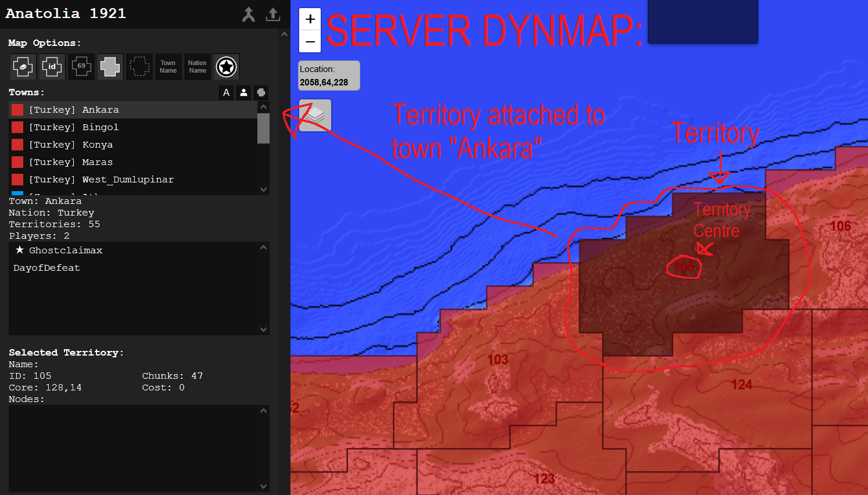
Task: Click 'Core: 128,14' value
Action: 45,388
